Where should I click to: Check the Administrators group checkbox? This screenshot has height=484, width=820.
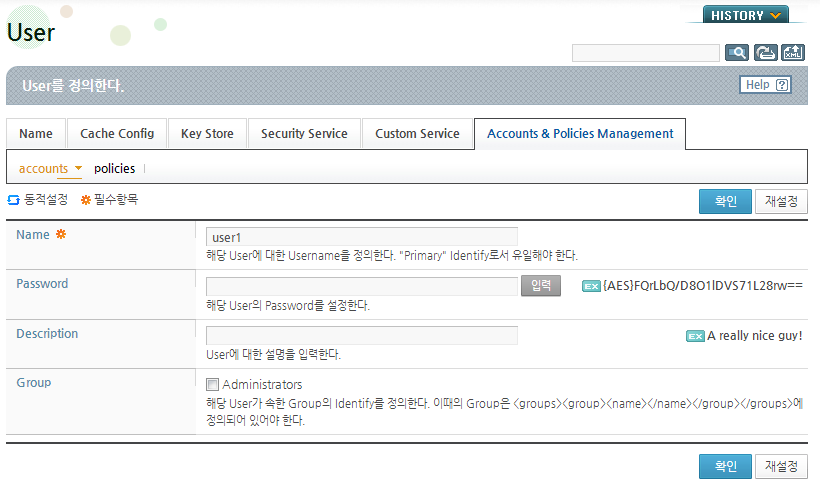(212, 385)
